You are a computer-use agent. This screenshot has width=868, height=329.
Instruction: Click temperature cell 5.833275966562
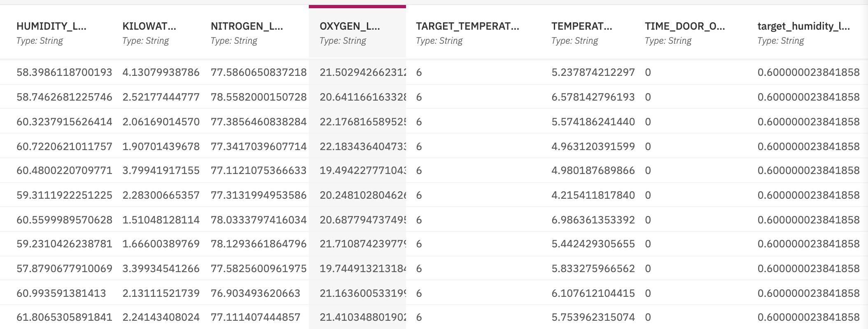[593, 269]
